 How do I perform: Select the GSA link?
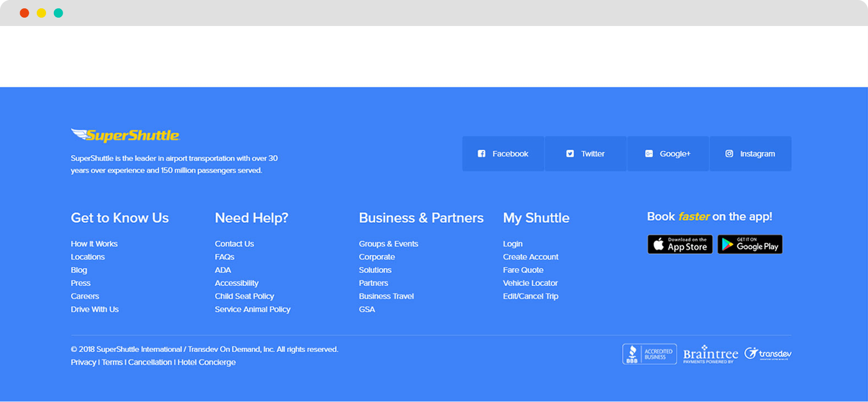click(x=367, y=309)
